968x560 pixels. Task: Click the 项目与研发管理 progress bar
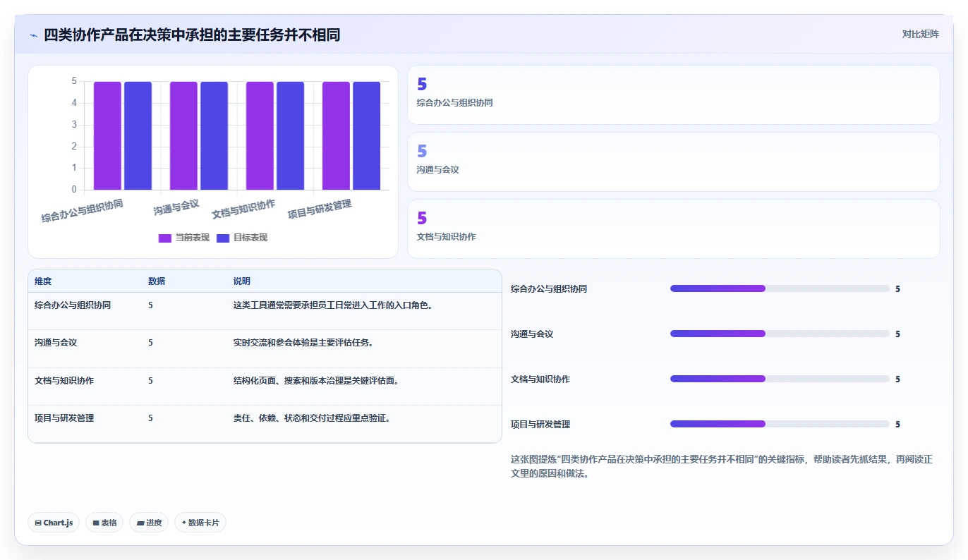point(780,424)
